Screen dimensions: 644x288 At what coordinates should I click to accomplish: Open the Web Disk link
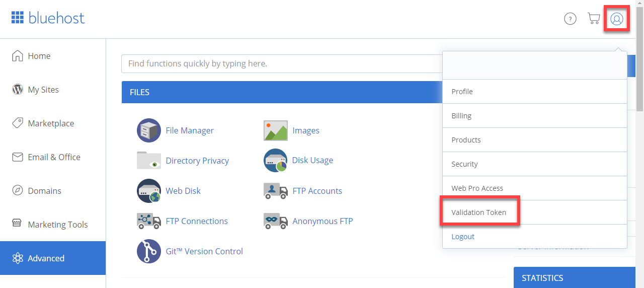point(183,191)
